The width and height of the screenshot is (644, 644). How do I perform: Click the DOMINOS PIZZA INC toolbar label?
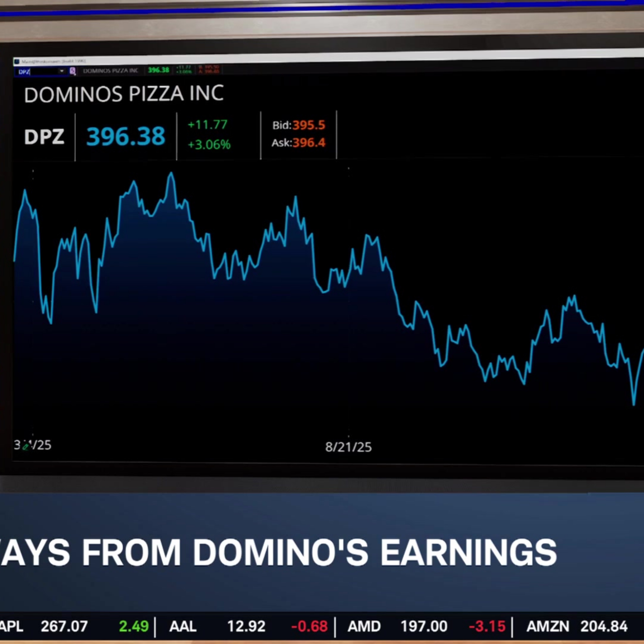pos(111,71)
